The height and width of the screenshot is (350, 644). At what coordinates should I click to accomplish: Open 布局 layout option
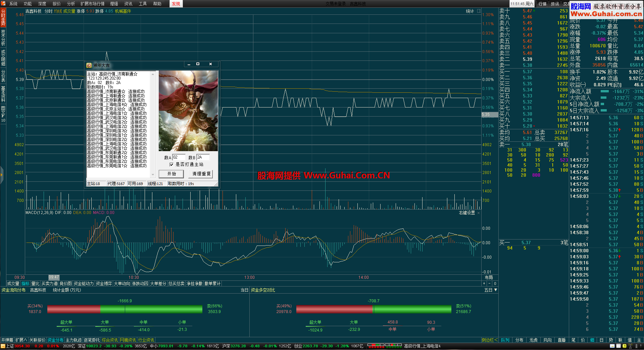[489, 277]
